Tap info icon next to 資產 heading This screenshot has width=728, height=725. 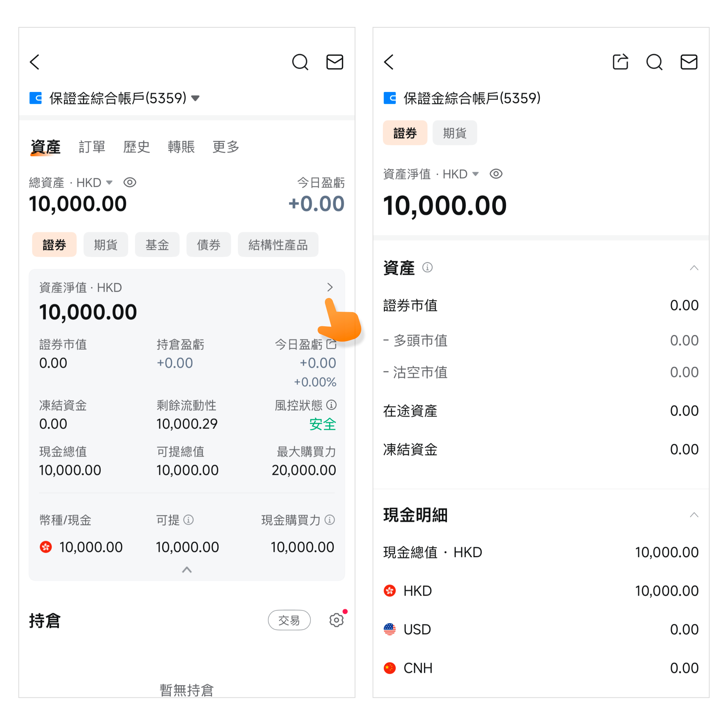coord(427,268)
